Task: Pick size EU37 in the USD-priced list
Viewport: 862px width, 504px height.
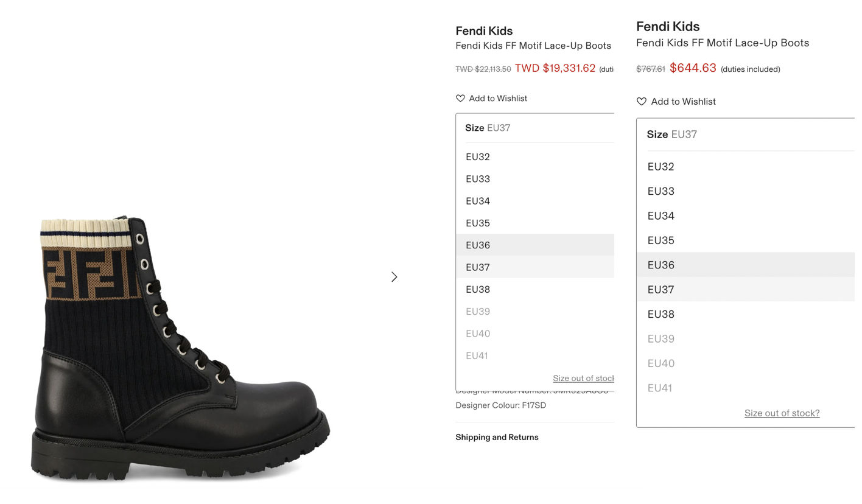Action: coord(661,290)
